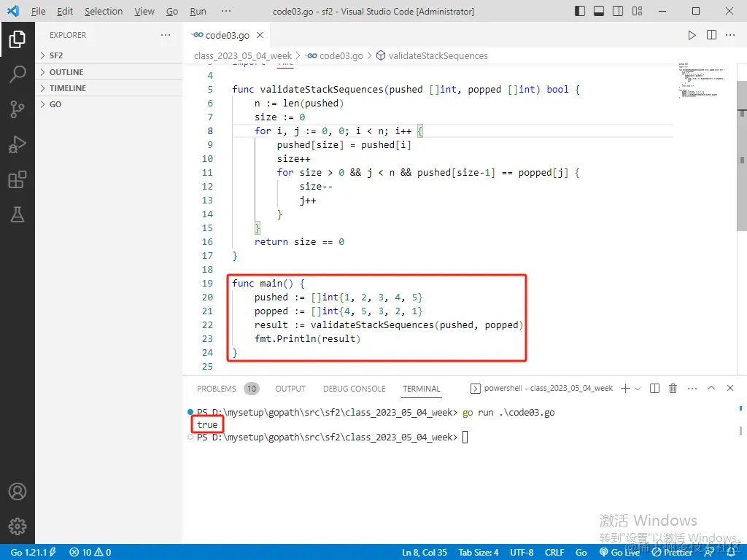Toggle Secondary Side Bar layout icon

tap(618, 11)
